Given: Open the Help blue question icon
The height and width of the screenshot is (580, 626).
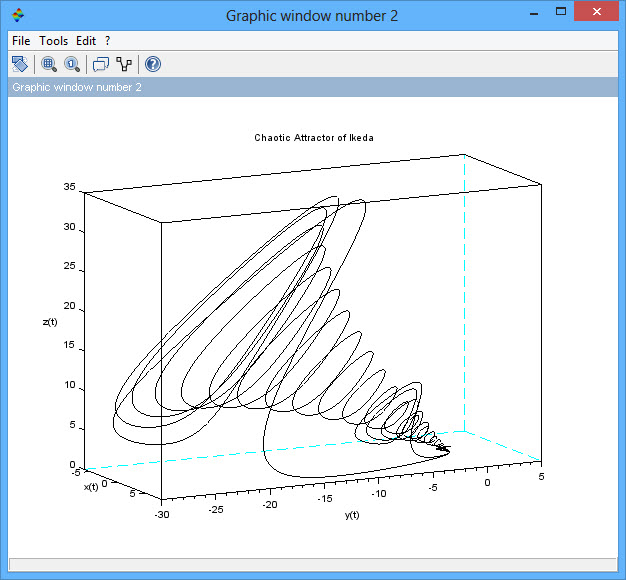Looking at the screenshot, I should tap(153, 64).
